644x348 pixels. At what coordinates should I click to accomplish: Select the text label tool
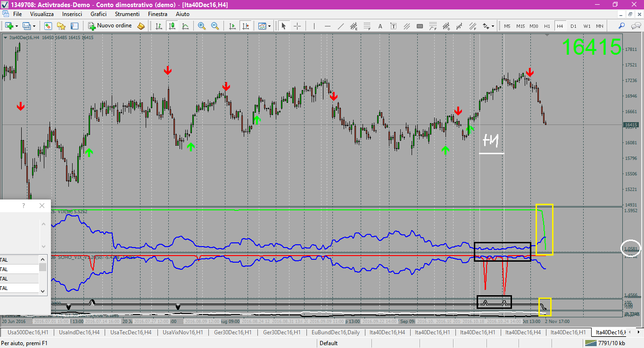[394, 26]
